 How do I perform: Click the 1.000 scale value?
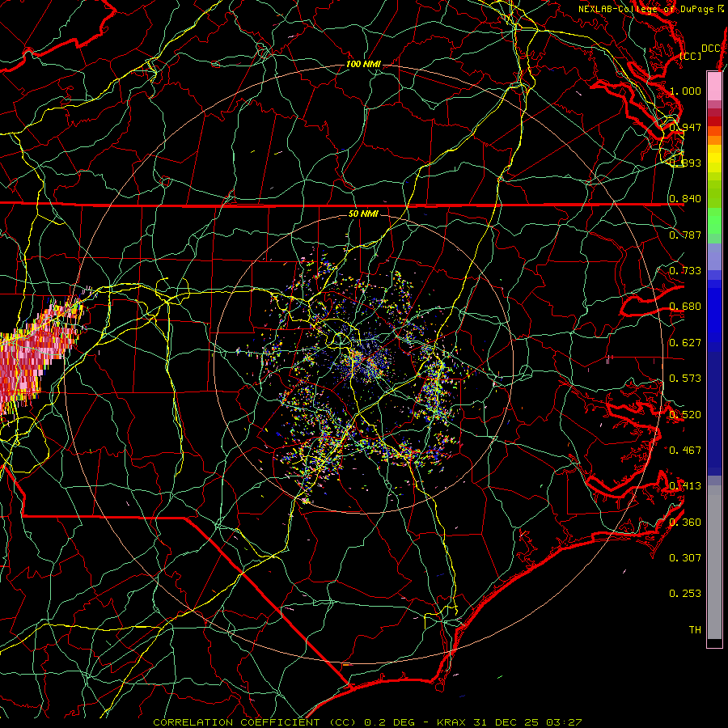point(685,91)
